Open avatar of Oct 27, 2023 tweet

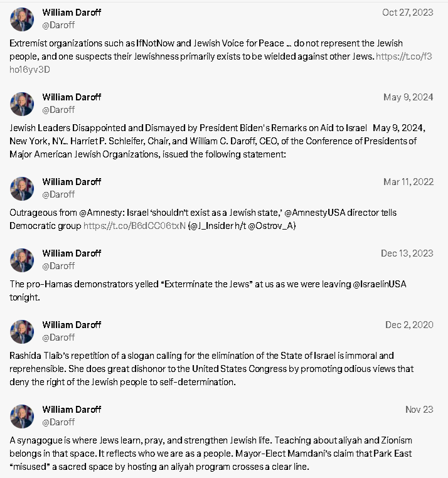pos(22,19)
